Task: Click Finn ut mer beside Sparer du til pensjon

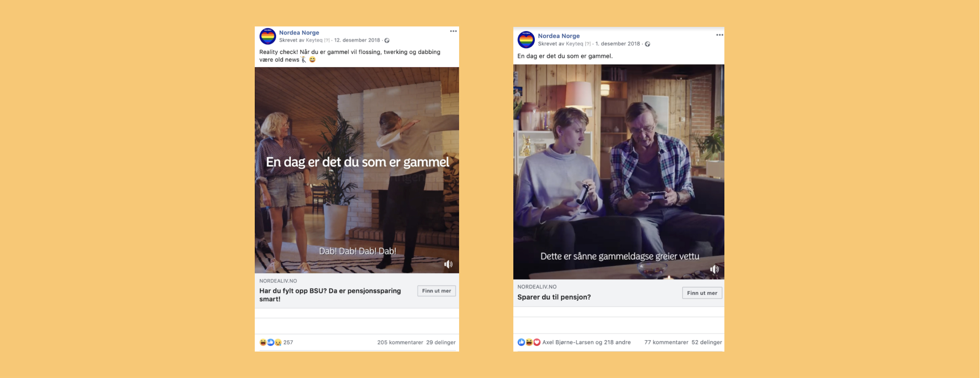Action: (702, 293)
